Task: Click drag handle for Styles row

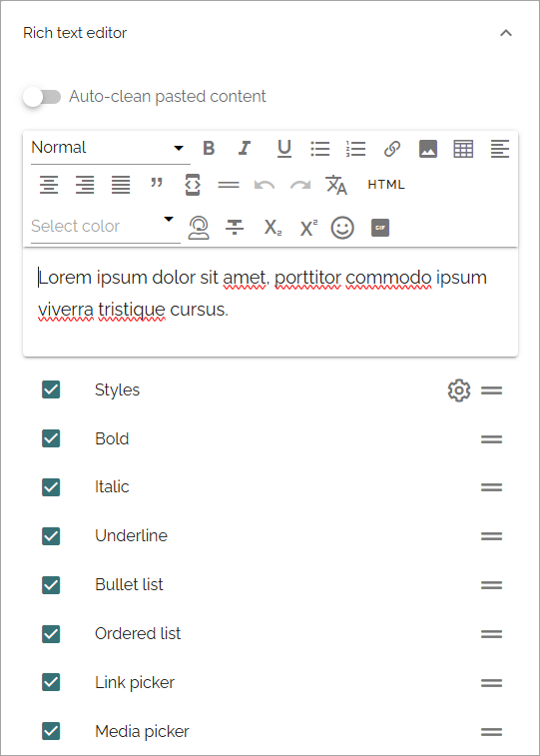Action: pos(491,390)
